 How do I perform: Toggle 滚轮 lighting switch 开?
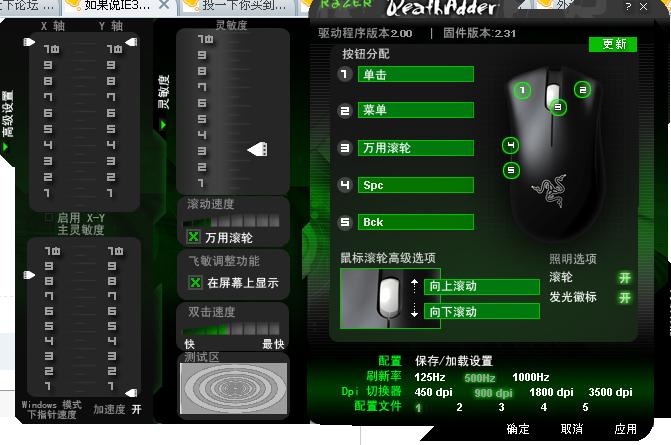point(625,279)
